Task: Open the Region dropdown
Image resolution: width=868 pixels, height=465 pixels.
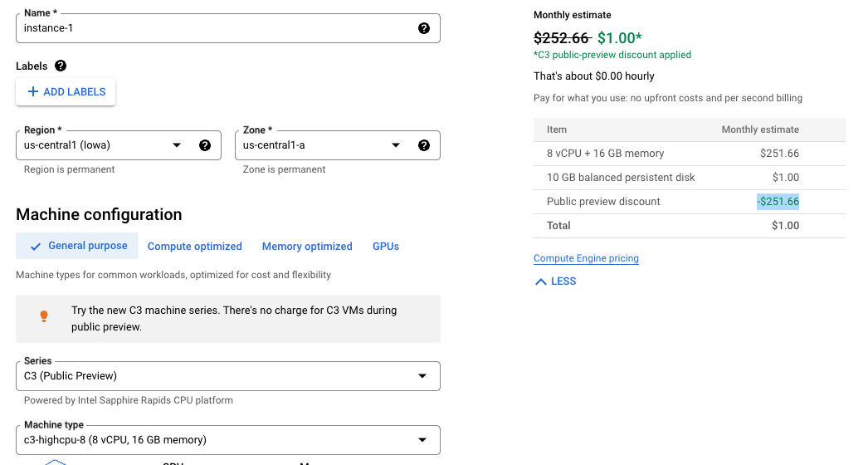Action: [119, 145]
